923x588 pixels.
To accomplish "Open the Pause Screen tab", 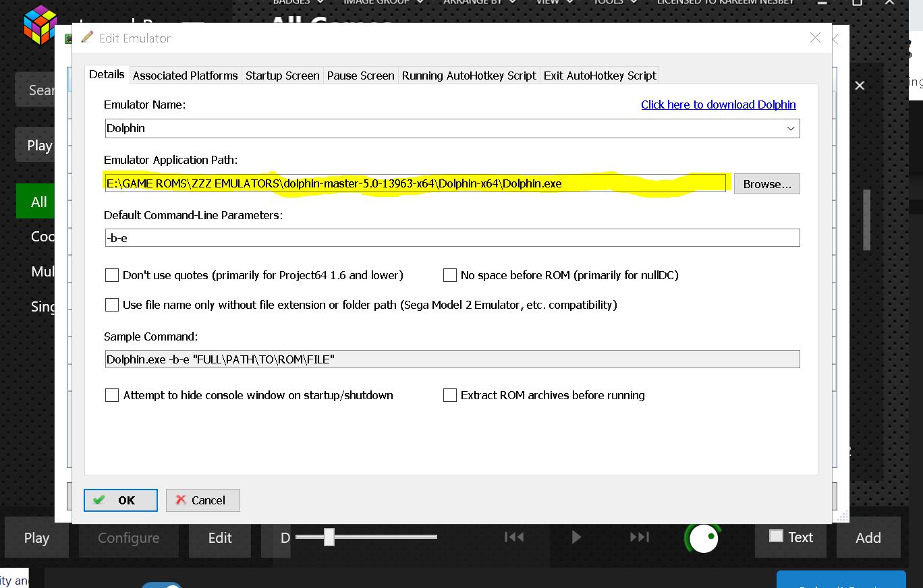I will (x=360, y=76).
